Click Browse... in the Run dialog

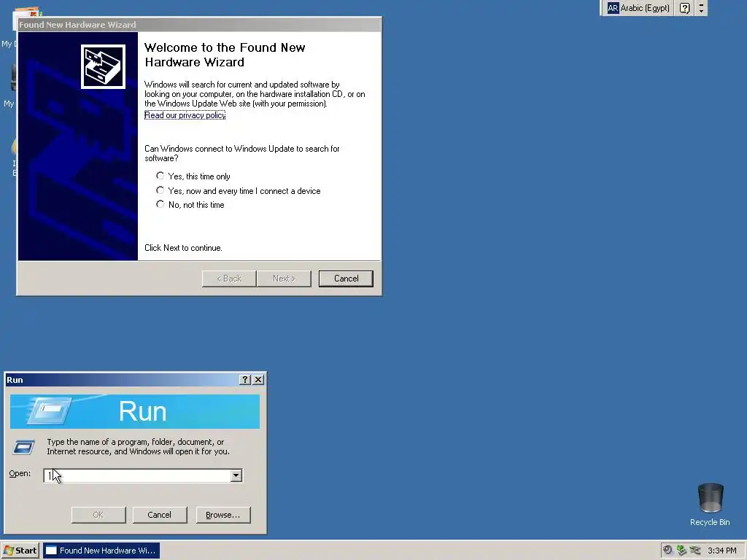(223, 515)
